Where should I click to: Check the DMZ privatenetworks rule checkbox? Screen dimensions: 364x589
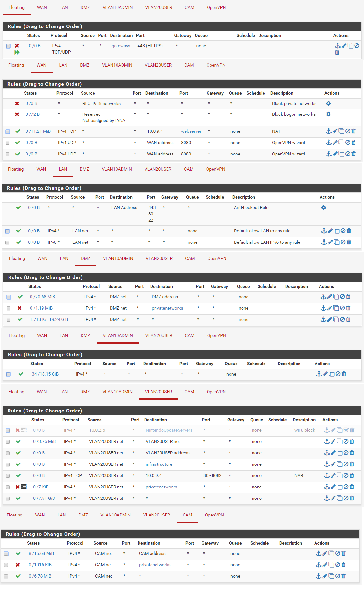pyautogui.click(x=9, y=308)
